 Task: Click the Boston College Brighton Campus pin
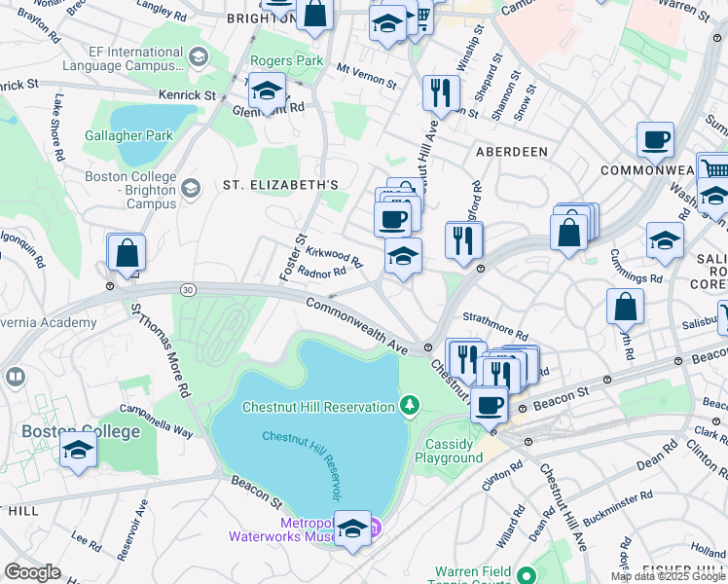[x=191, y=189]
